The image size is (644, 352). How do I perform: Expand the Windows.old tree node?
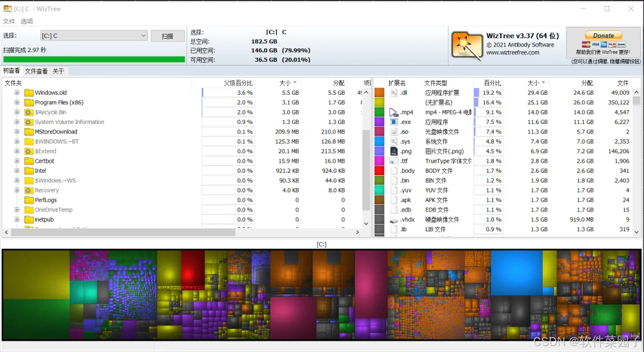click(17, 93)
